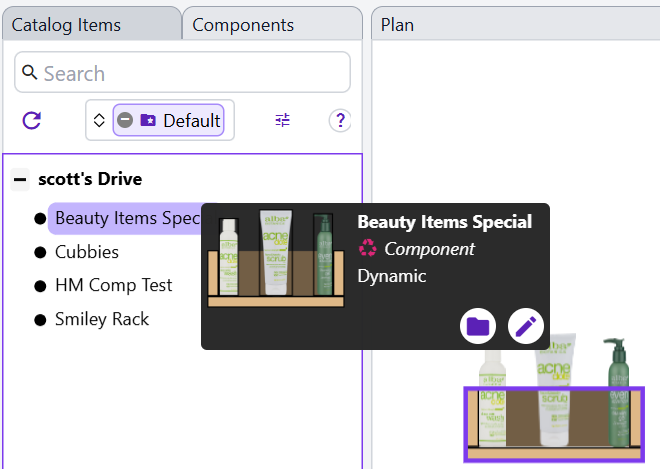
Task: Select the Catalog Items tab
Action: coord(66,25)
